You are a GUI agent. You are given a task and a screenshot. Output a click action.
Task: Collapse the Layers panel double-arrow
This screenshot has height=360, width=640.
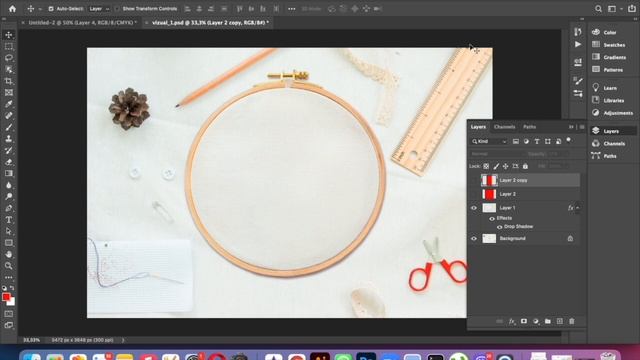tap(571, 127)
